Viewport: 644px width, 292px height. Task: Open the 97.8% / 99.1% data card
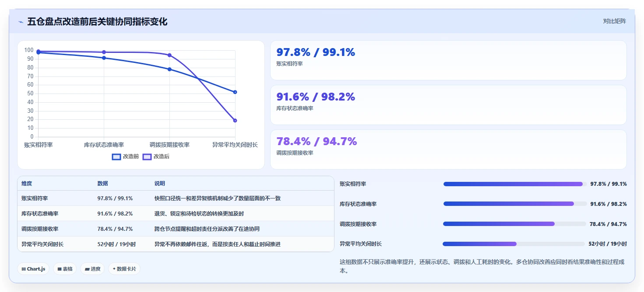click(448, 60)
